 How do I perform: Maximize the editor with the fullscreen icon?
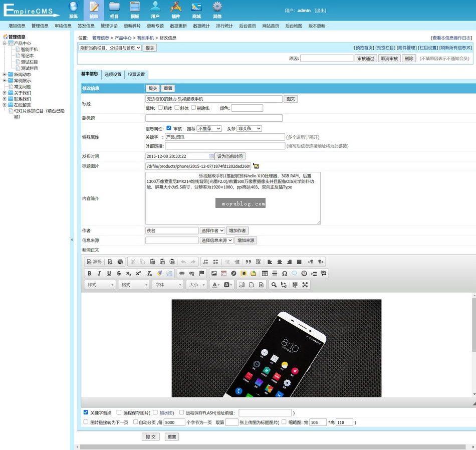(305, 285)
